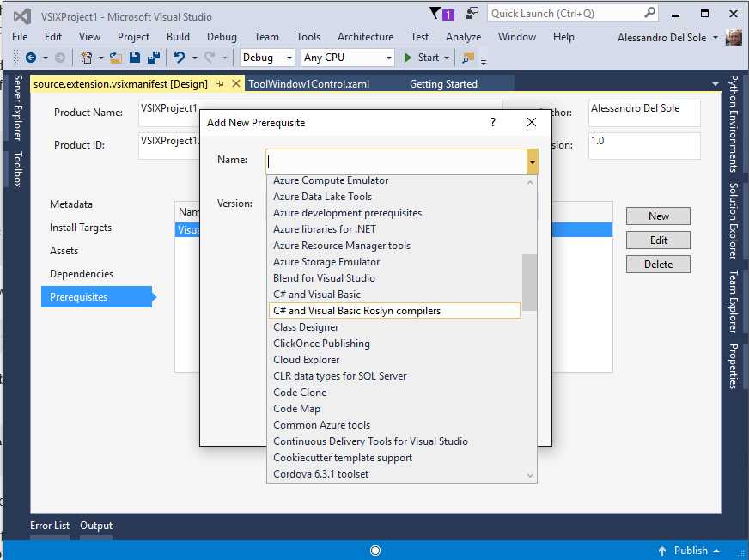749x560 pixels.
Task: Open the Solution Explorer side panel
Action: point(734,220)
